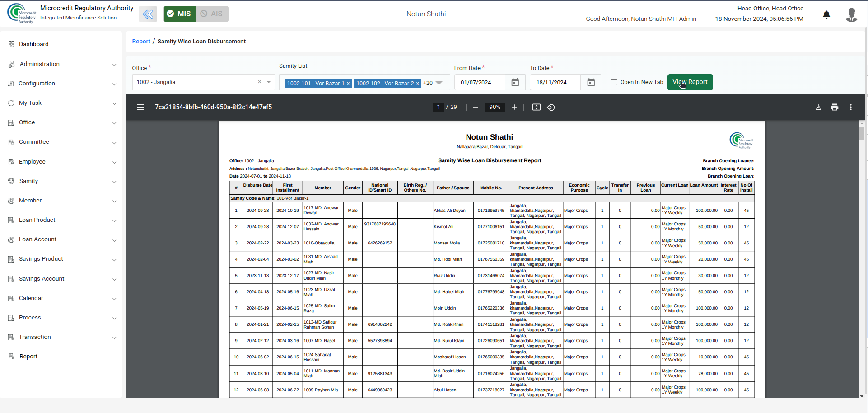Click the Samity Code 101-Vor Bazar-1 row
Viewport: 868px width, 413px height.
tap(492, 198)
